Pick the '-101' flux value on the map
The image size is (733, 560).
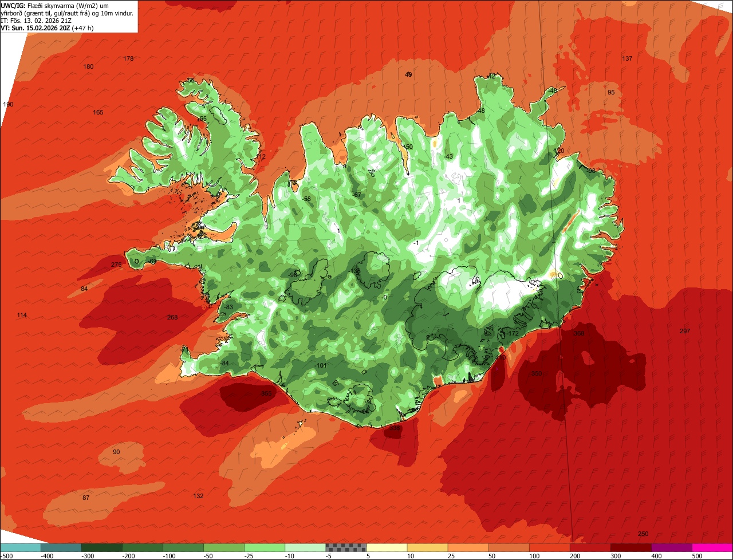pyautogui.click(x=320, y=365)
